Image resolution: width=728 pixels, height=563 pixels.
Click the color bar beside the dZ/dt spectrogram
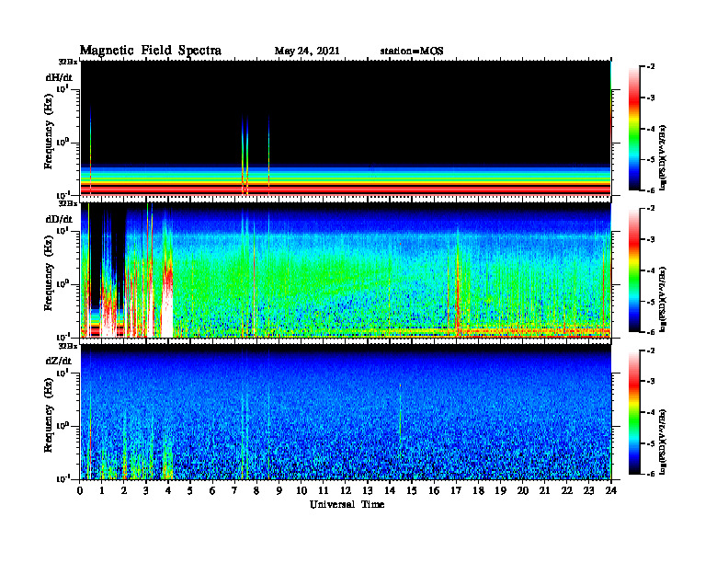[x=633, y=412]
